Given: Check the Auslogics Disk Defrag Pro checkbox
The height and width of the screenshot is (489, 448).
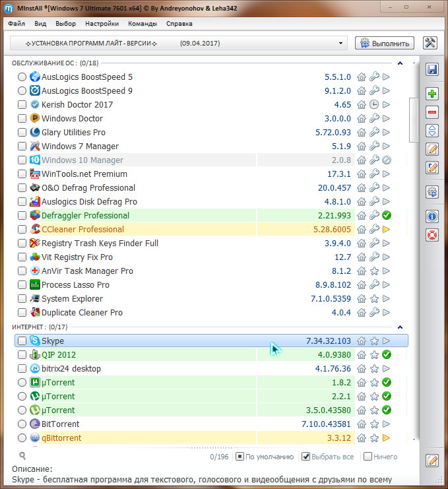Looking at the screenshot, I should coord(22,201).
